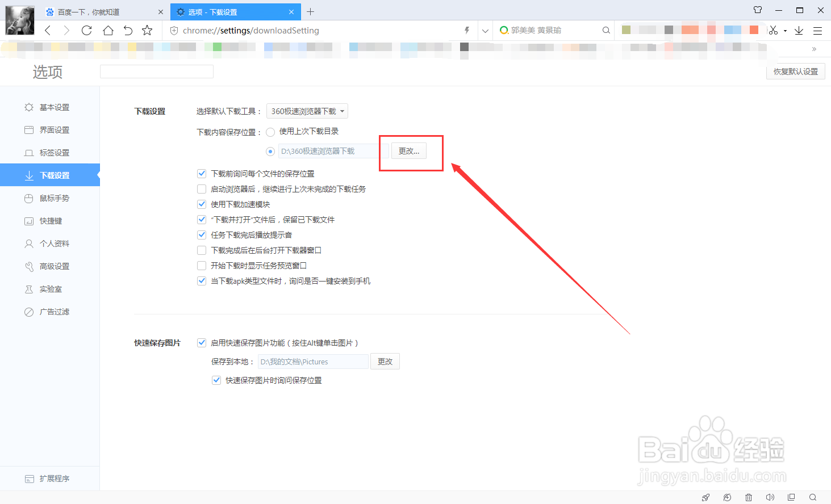The image size is (831, 504).
Task: Toggle 下载前询问每个文件的保存位置 checkbox
Action: pos(202,174)
